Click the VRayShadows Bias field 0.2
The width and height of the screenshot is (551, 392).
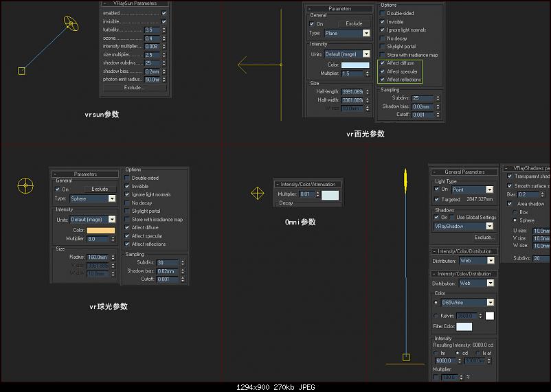(x=528, y=194)
